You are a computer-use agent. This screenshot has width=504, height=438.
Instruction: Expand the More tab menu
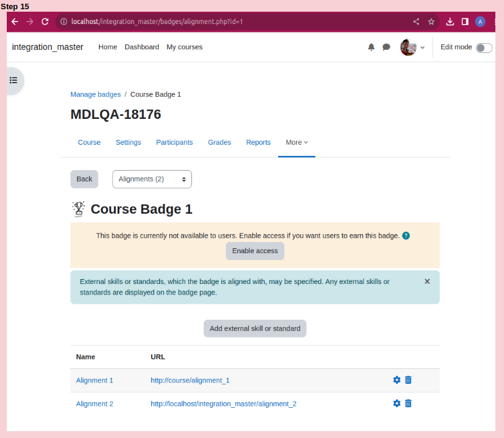(297, 142)
